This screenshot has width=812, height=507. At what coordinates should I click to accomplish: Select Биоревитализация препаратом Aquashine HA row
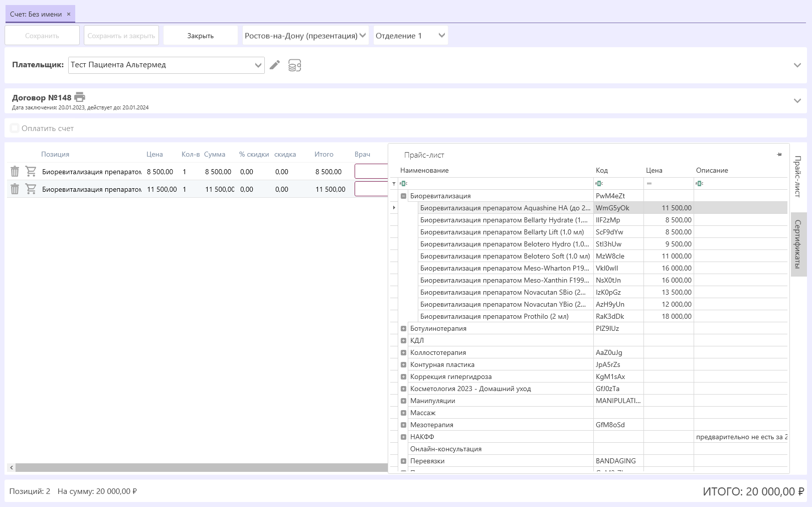pyautogui.click(x=603, y=208)
